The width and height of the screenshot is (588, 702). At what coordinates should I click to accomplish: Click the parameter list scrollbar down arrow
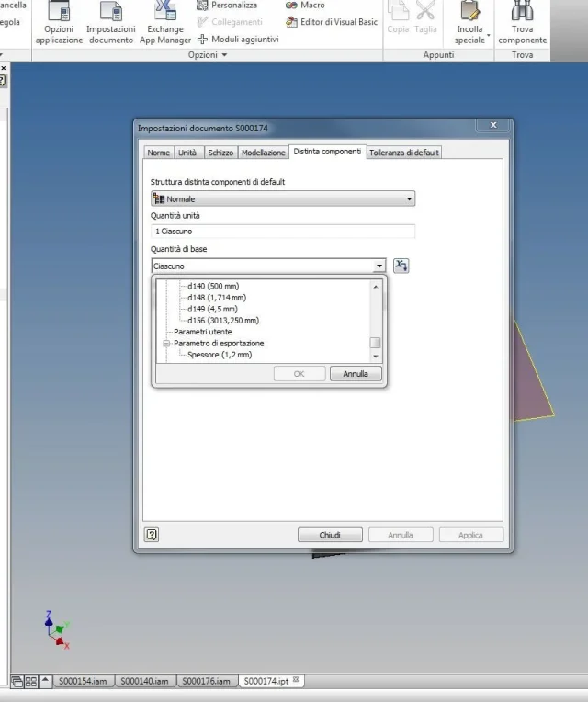click(x=376, y=357)
